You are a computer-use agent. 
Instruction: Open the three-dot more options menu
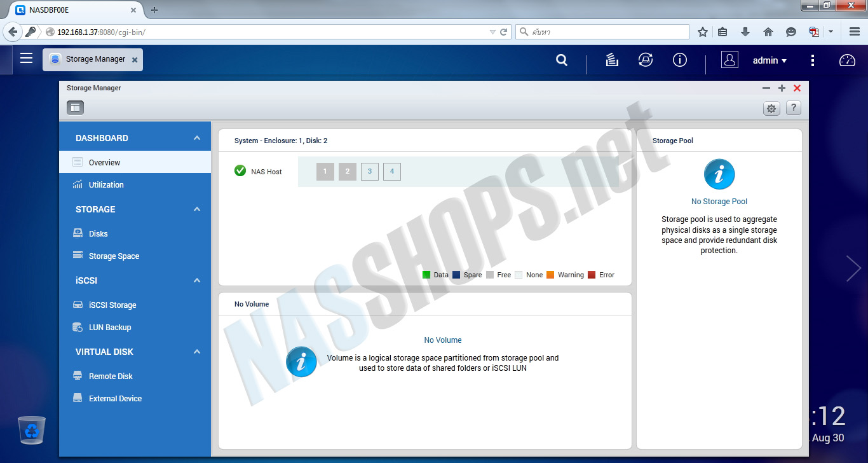(x=813, y=60)
